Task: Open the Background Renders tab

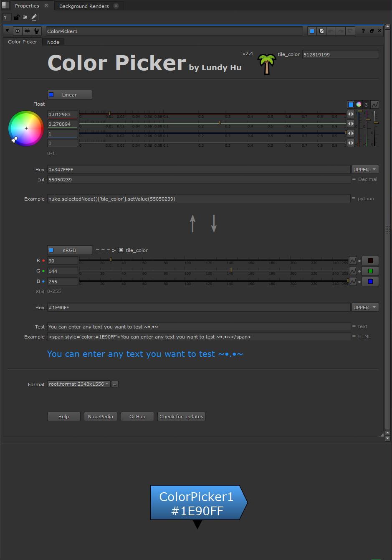Action: [x=84, y=6]
